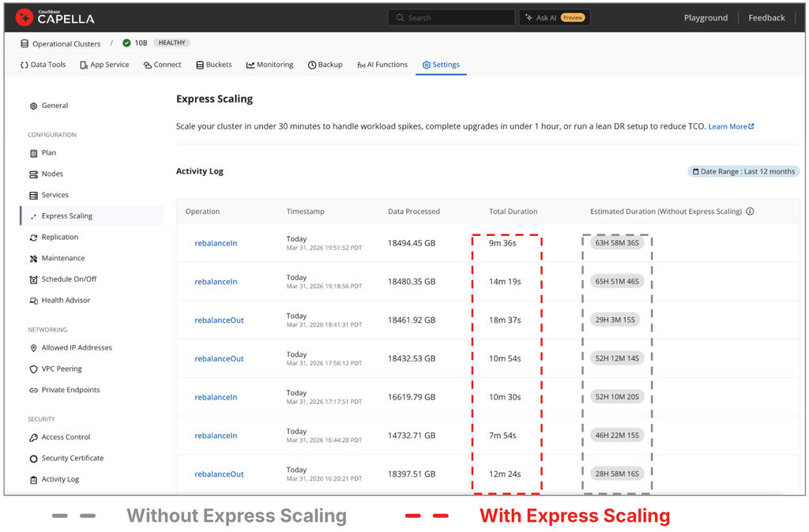Viewport: 809px width, 532px height.
Task: Click the Access Control key icon
Action: (33, 437)
